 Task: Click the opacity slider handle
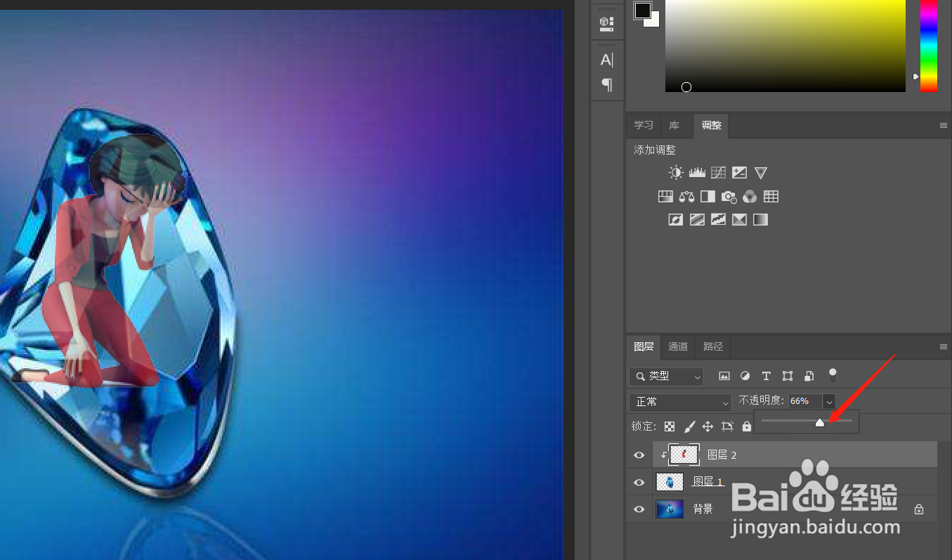[820, 422]
